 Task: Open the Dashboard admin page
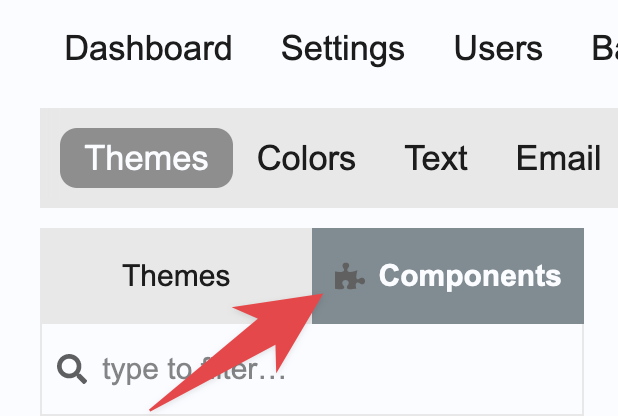tap(148, 48)
